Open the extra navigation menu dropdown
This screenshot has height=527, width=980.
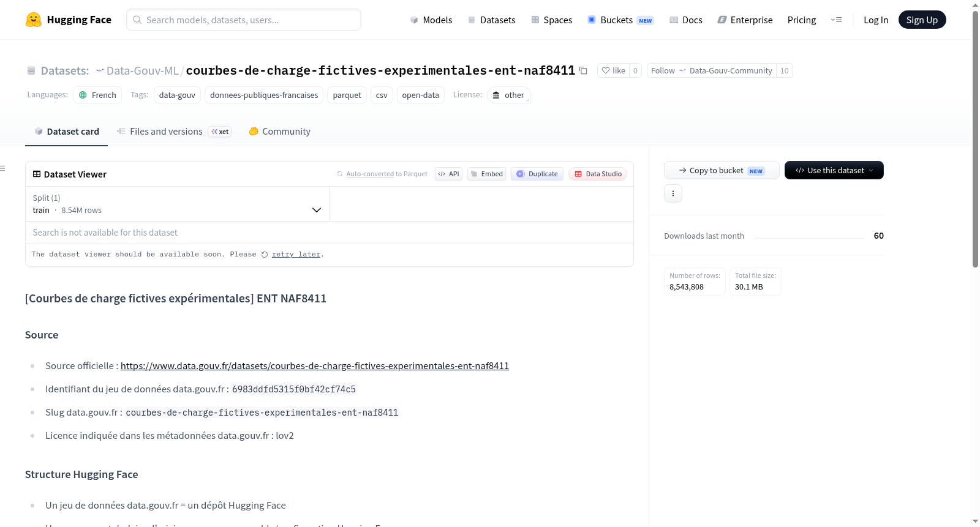tap(836, 20)
